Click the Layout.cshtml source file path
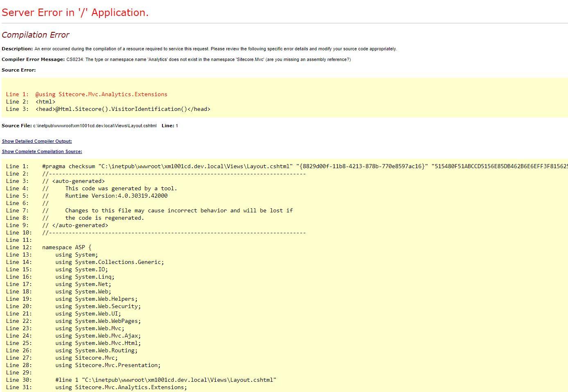 (95, 126)
